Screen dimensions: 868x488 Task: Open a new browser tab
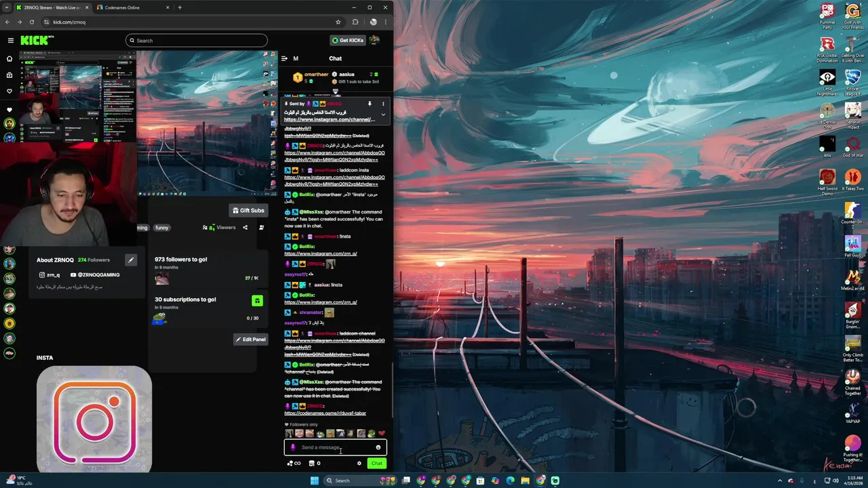pyautogui.click(x=180, y=7)
